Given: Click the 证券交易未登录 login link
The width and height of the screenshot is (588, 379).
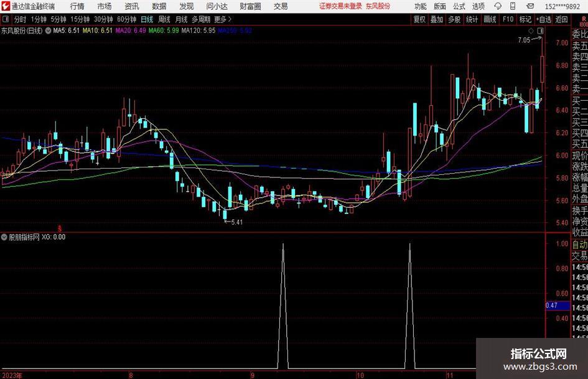Looking at the screenshot, I should tap(340, 6).
